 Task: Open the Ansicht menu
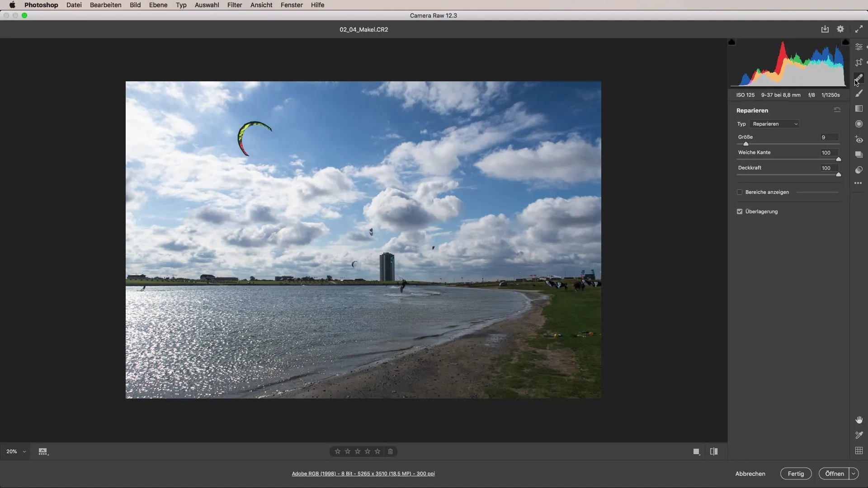click(x=261, y=5)
